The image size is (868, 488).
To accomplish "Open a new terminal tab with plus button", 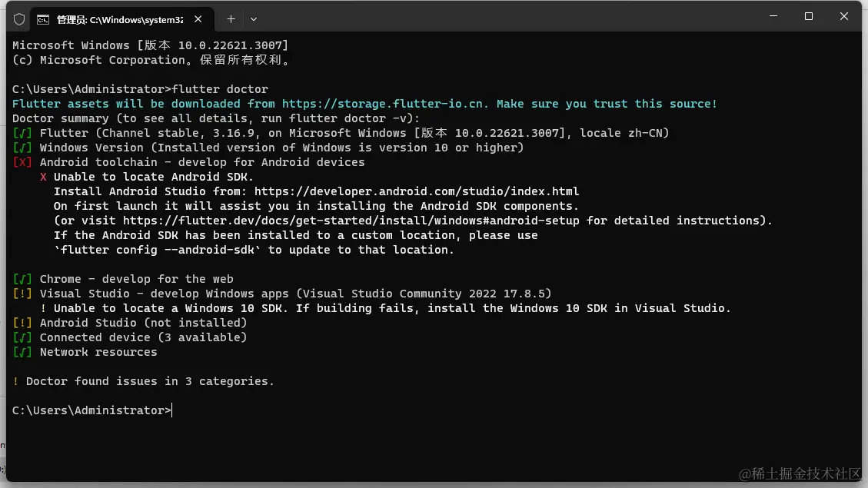I will tap(231, 18).
